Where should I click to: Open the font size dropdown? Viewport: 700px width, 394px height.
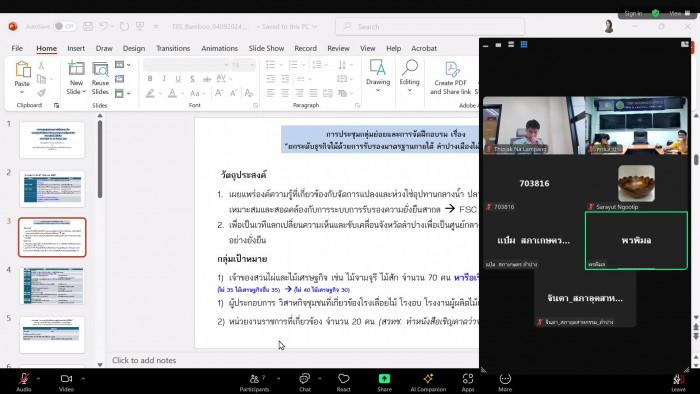coord(253,65)
